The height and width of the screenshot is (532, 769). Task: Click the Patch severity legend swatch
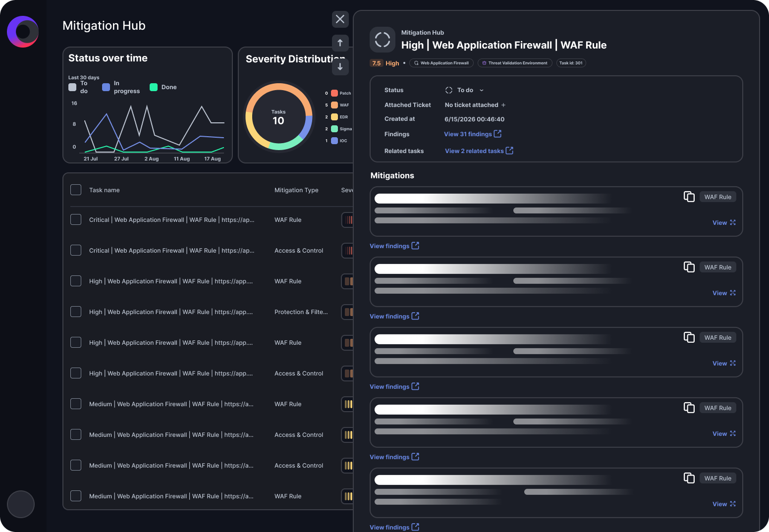334,93
